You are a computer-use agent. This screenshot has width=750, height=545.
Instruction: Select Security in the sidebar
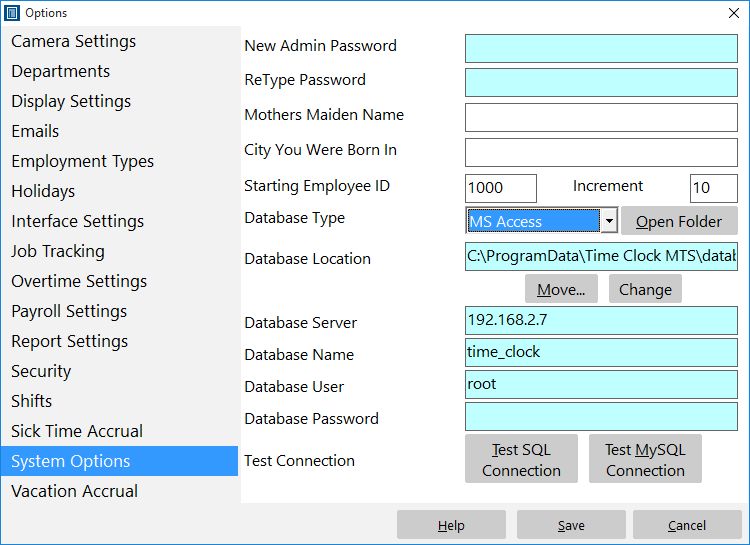tap(120, 371)
